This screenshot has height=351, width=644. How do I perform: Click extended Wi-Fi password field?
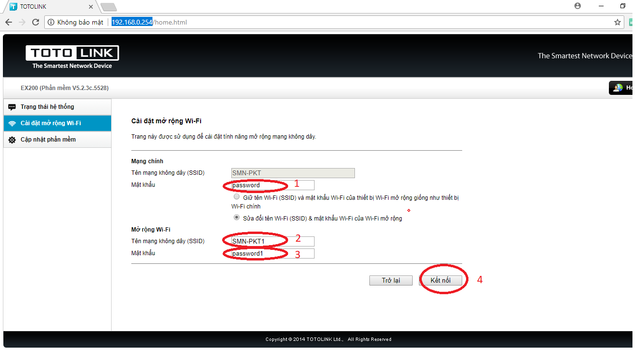tap(272, 253)
